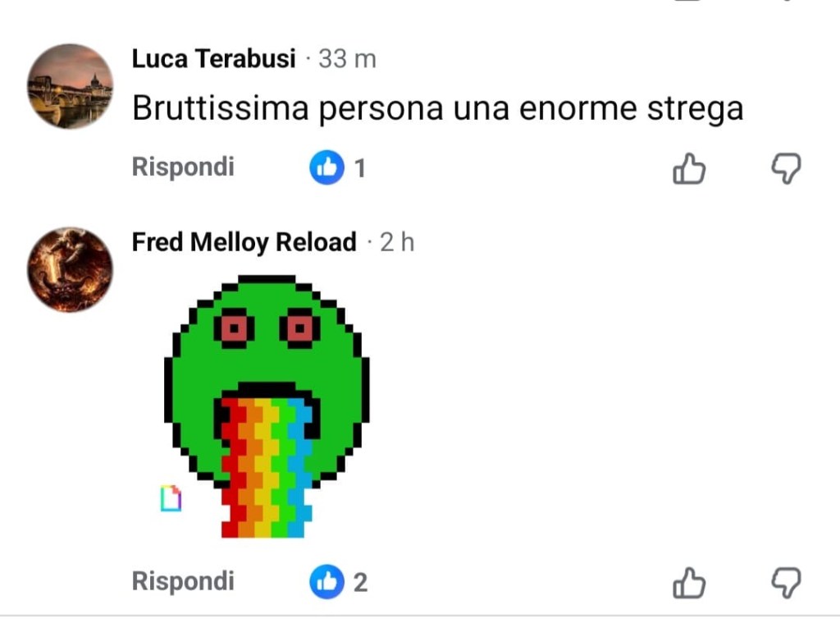Like Luca Terabusi's comment with thumbs up
840x619 pixels.
pyautogui.click(x=689, y=169)
